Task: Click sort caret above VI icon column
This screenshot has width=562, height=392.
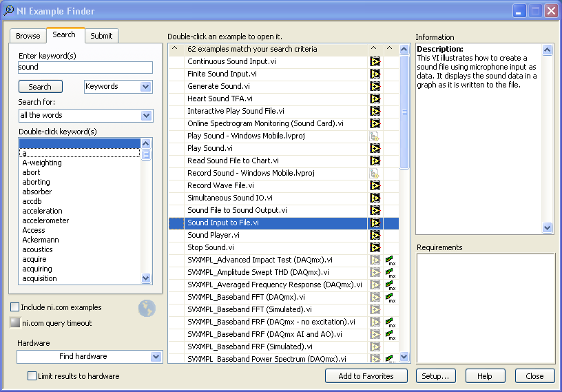Action: 373,48
